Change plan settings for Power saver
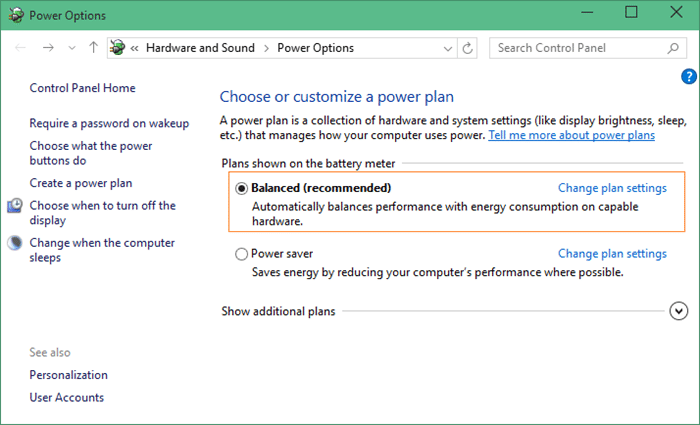 612,254
